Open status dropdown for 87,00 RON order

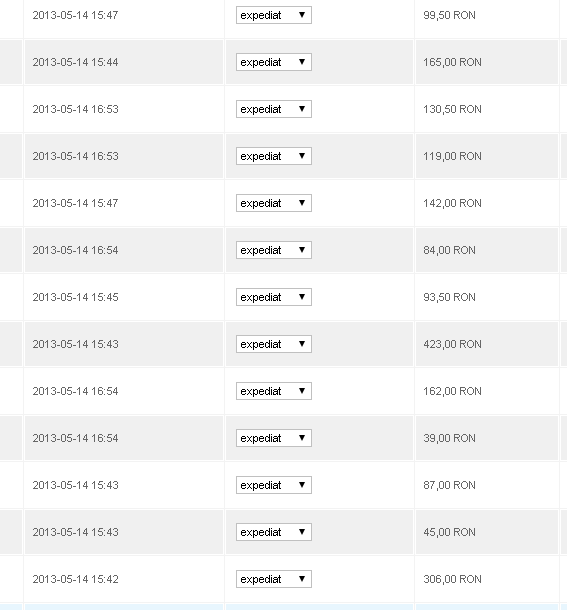tap(274, 485)
